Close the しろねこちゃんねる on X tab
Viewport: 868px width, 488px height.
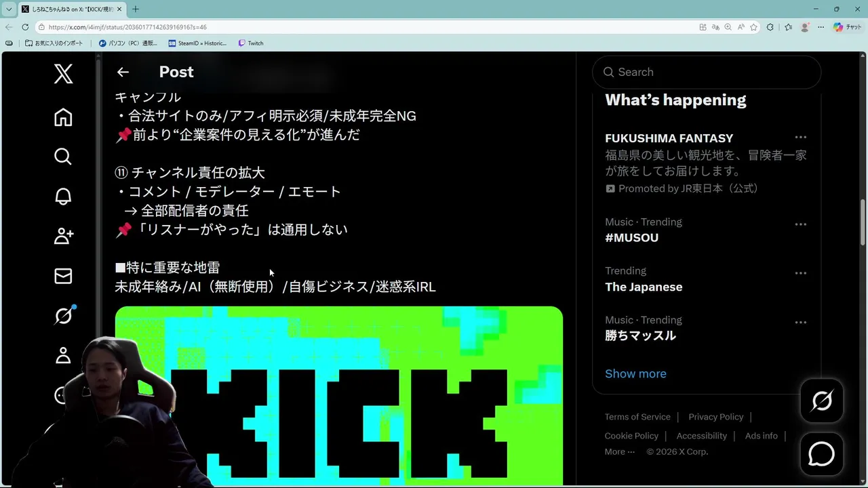pos(119,9)
